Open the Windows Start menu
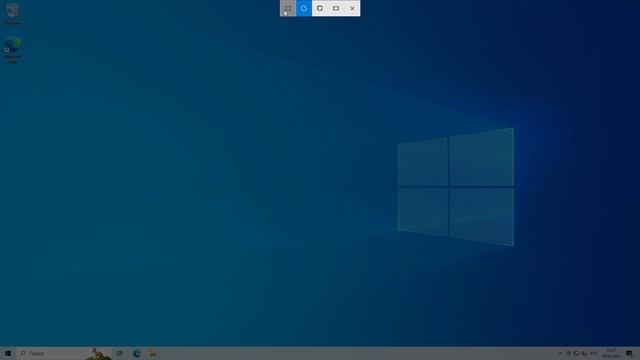The image size is (640, 360). (8, 353)
